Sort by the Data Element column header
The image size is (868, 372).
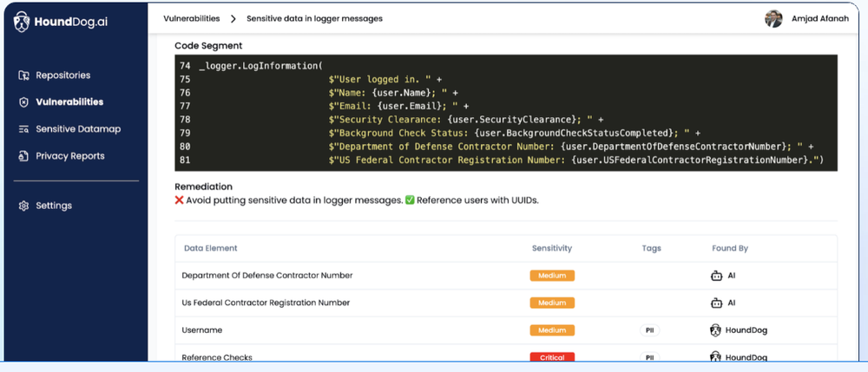[x=210, y=248]
